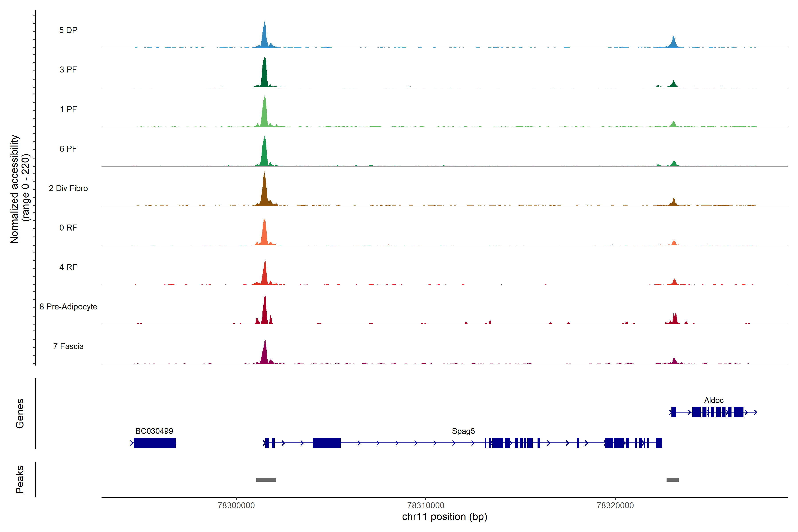798x532 pixels.
Task: Click the 78300000 axis tick label
Action: pyautogui.click(x=236, y=506)
